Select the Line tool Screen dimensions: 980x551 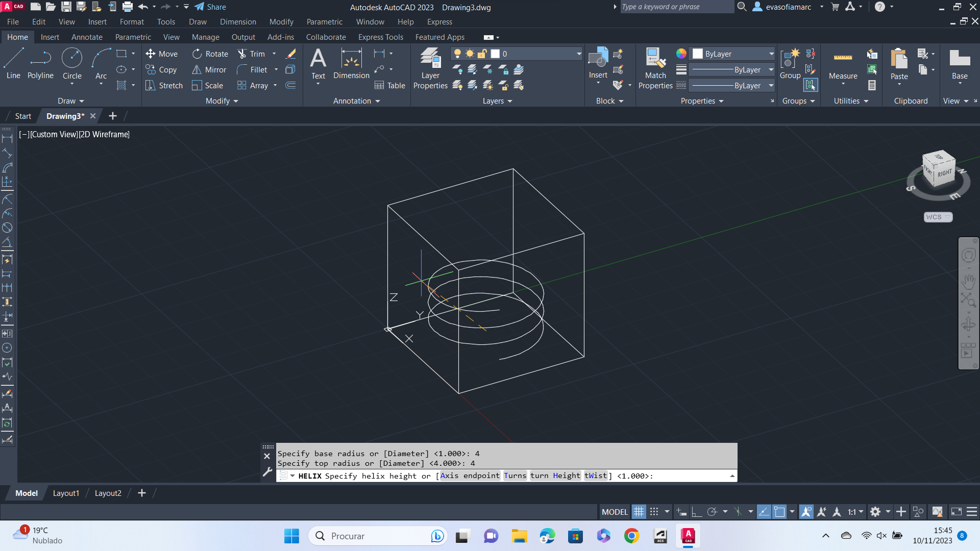point(13,64)
